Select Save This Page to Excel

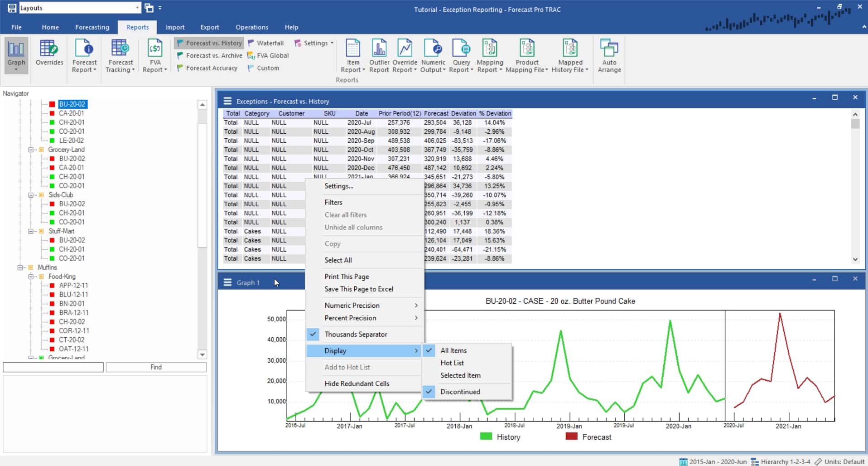(358, 289)
